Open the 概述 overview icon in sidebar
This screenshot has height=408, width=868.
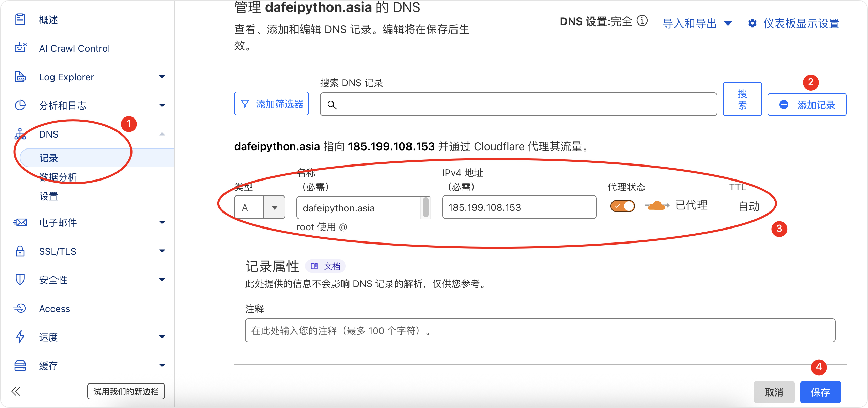20,19
